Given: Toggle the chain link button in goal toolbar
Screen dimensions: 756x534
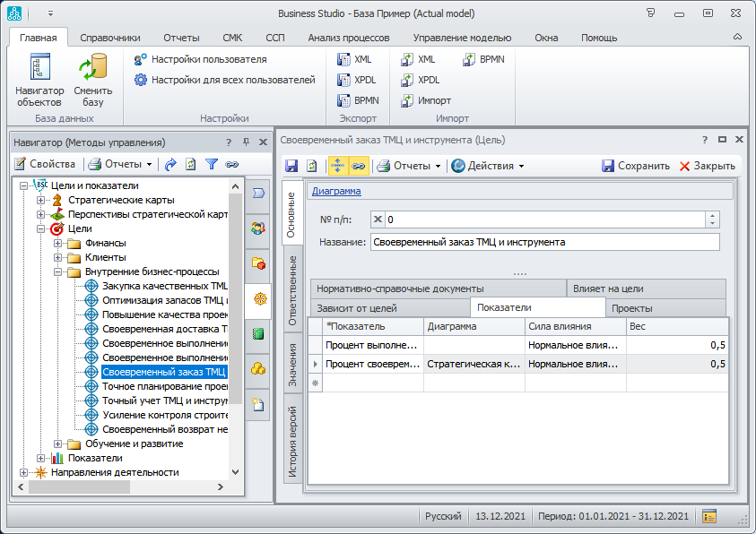Looking at the screenshot, I should [x=358, y=166].
